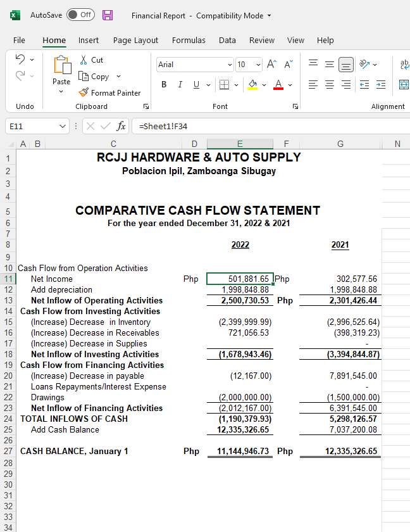This screenshot has height=532, width=410.
Task: Open Borders dropdown arrow
Action: (x=236, y=85)
